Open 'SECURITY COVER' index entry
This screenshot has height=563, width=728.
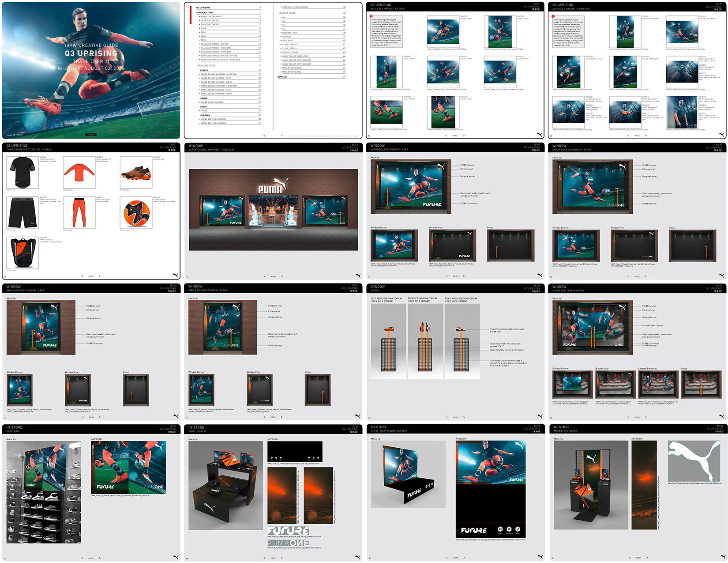[313, 52]
